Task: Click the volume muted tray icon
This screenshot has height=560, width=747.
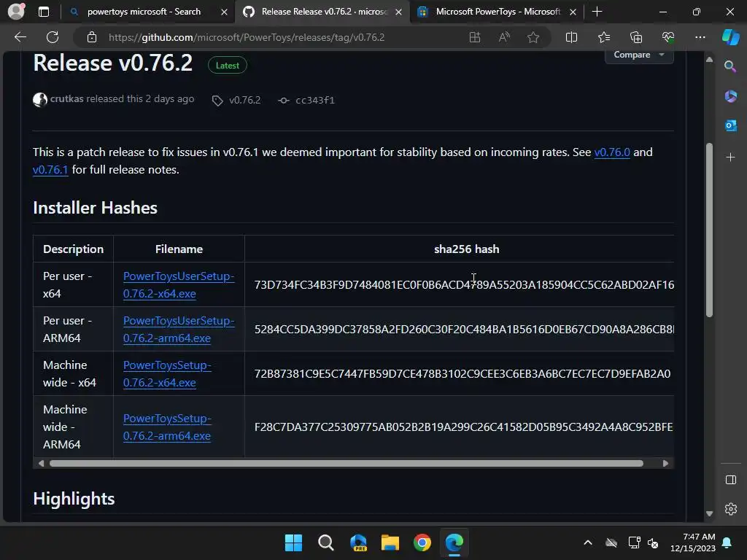Action: (653, 542)
